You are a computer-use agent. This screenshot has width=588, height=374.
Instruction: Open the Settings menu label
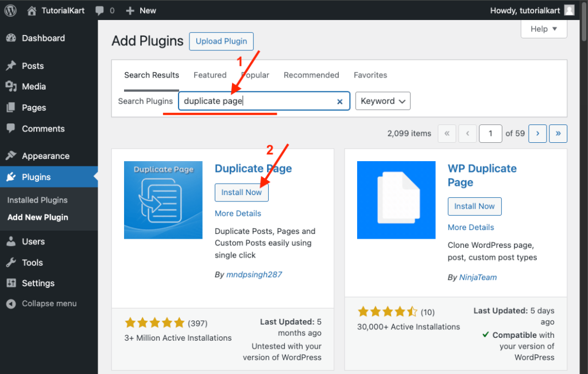[38, 283]
